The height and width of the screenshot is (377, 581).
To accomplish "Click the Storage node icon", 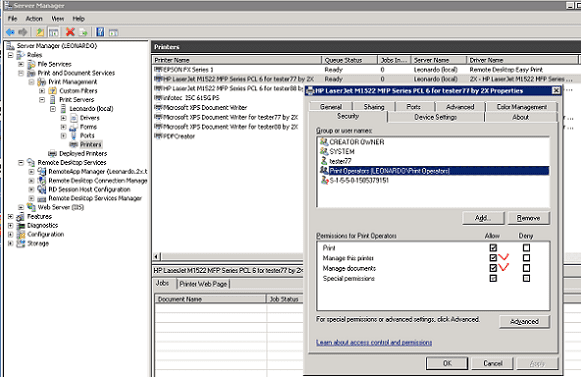I will [21, 243].
